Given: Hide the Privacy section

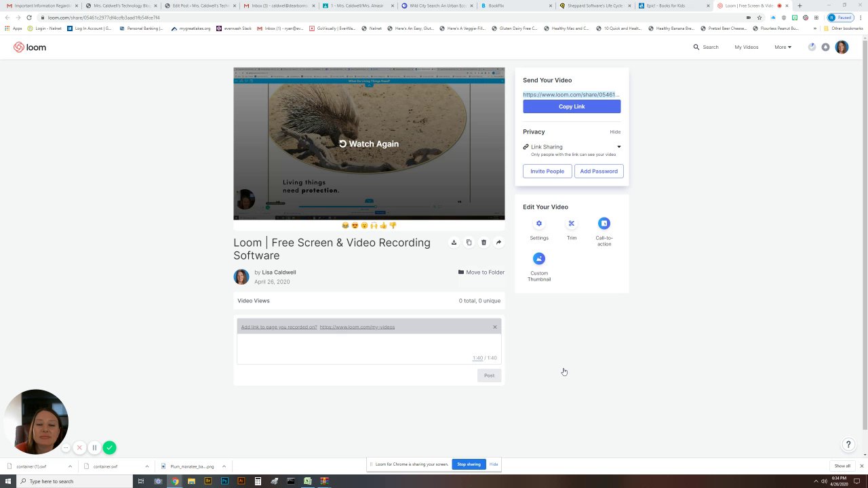Looking at the screenshot, I should [615, 132].
